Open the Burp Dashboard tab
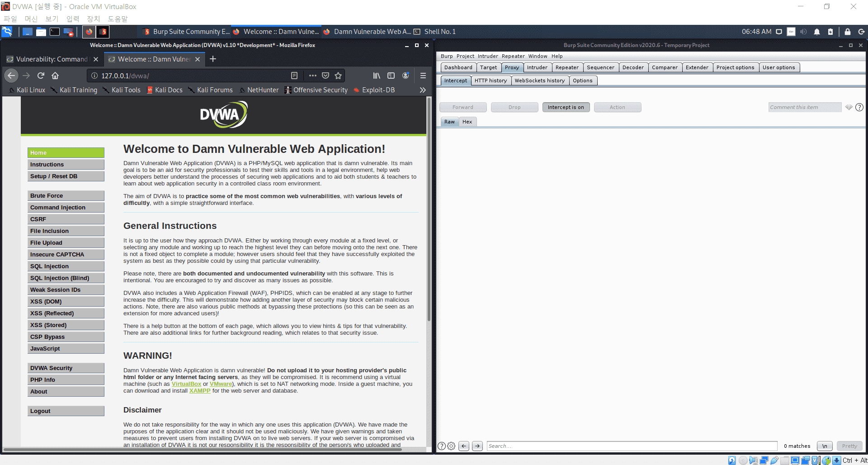 (x=458, y=67)
